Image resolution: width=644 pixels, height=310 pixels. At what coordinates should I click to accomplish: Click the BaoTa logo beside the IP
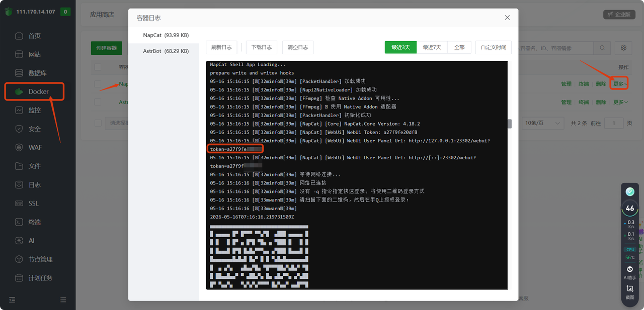8,12
